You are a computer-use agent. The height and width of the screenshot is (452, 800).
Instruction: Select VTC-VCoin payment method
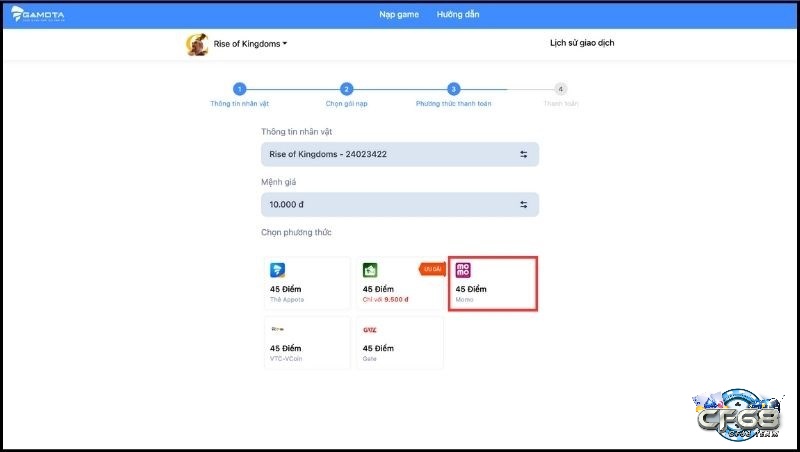tap(307, 343)
